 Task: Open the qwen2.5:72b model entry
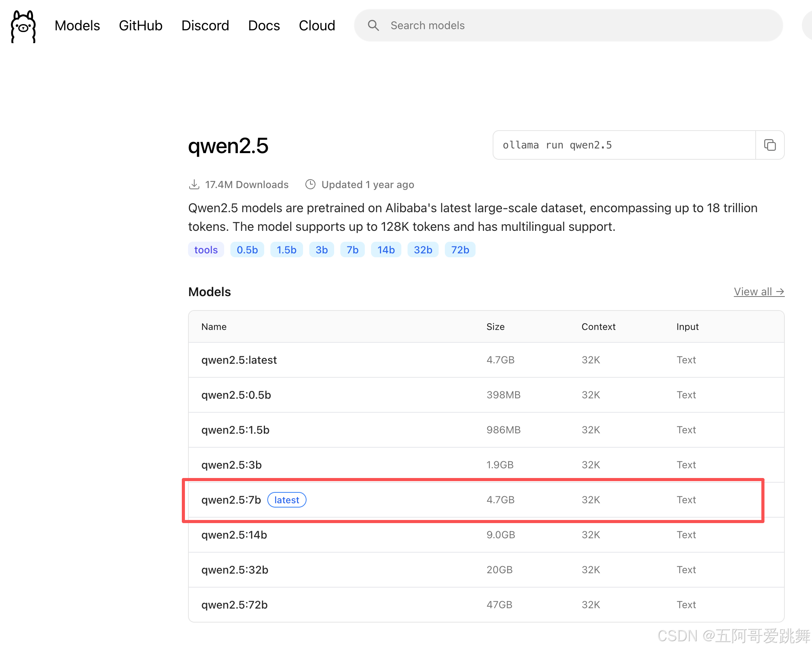point(234,605)
